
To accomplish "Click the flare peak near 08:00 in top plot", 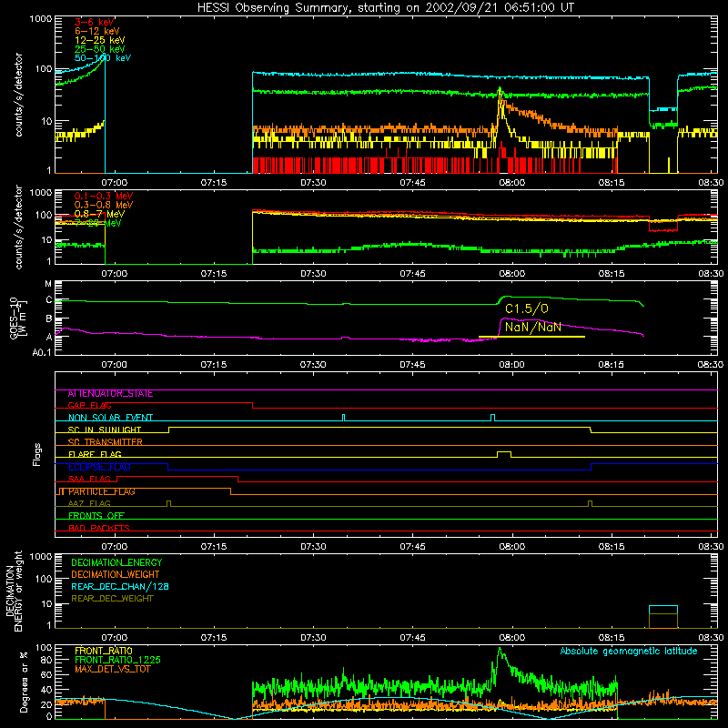I will coord(500,89).
